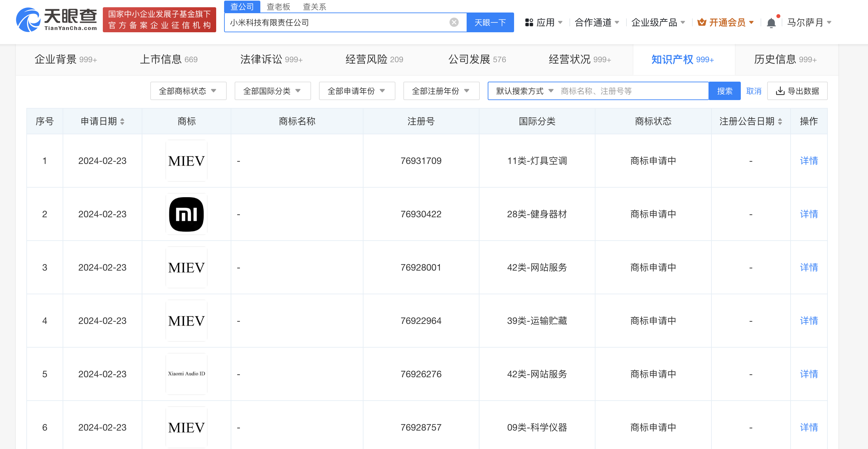Switch to 查公司 search tab
Viewport: 868px width, 449px height.
pos(242,6)
